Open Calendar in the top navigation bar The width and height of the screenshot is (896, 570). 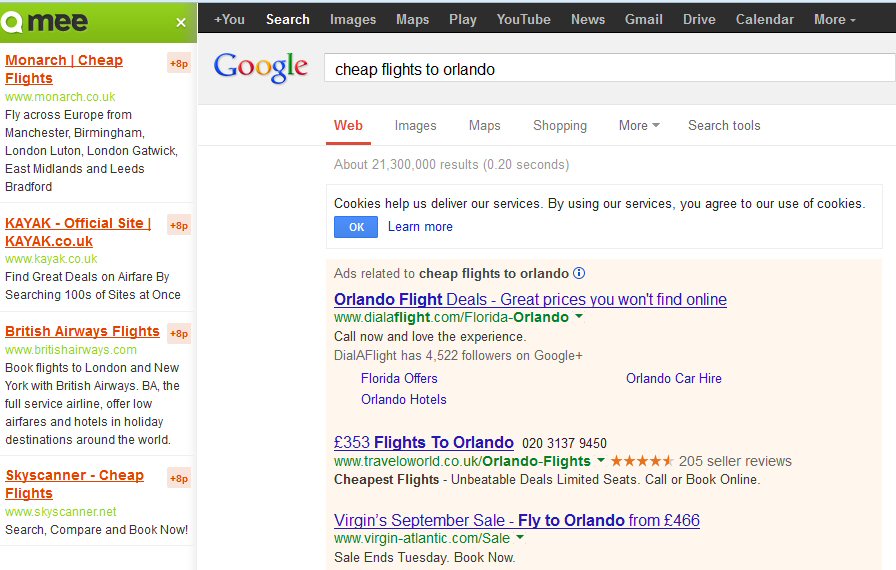tap(765, 19)
